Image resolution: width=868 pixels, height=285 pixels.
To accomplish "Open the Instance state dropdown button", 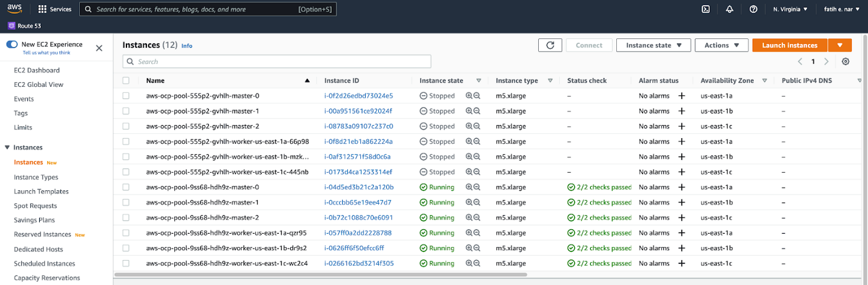I will (653, 45).
